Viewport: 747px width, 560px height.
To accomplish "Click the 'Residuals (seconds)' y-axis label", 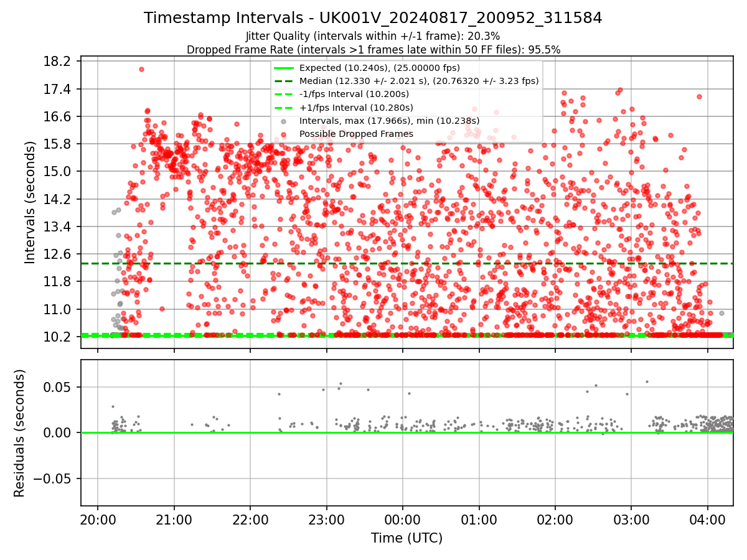I will tap(19, 433).
